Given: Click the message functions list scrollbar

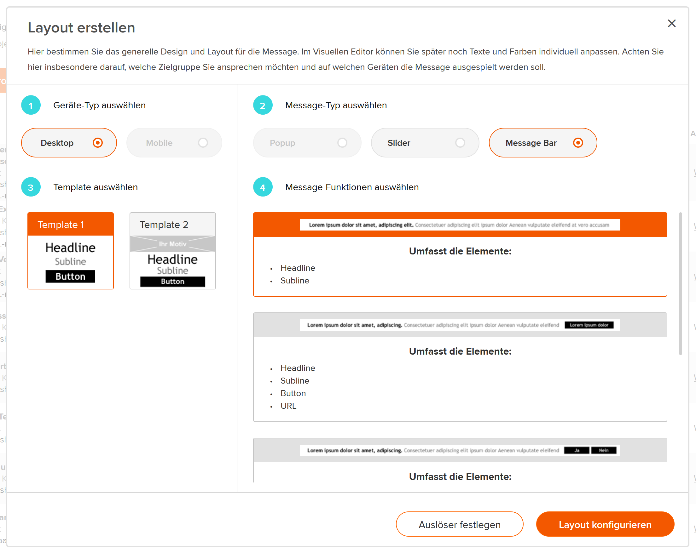Looking at the screenshot, I should pos(680,284).
